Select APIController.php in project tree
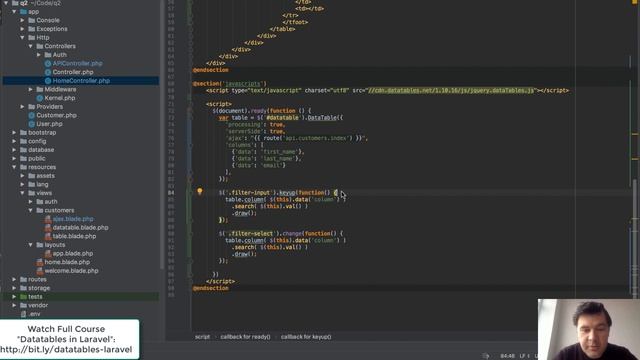The image size is (640, 360). click(x=78, y=63)
